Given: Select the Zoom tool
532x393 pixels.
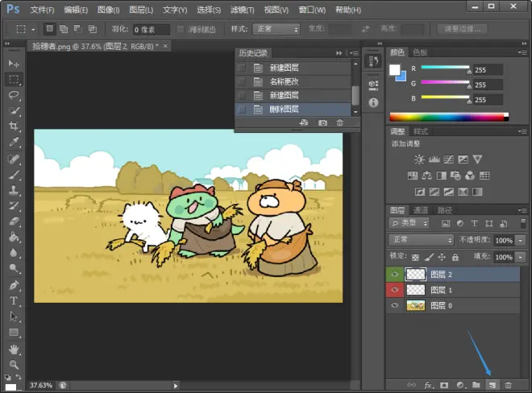Looking at the screenshot, I should coord(14,365).
